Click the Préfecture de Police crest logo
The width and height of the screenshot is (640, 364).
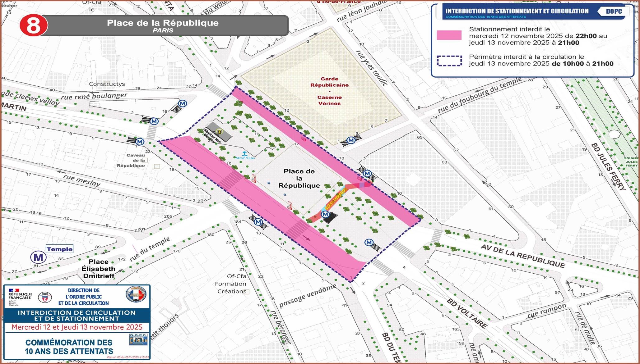(x=45, y=297)
